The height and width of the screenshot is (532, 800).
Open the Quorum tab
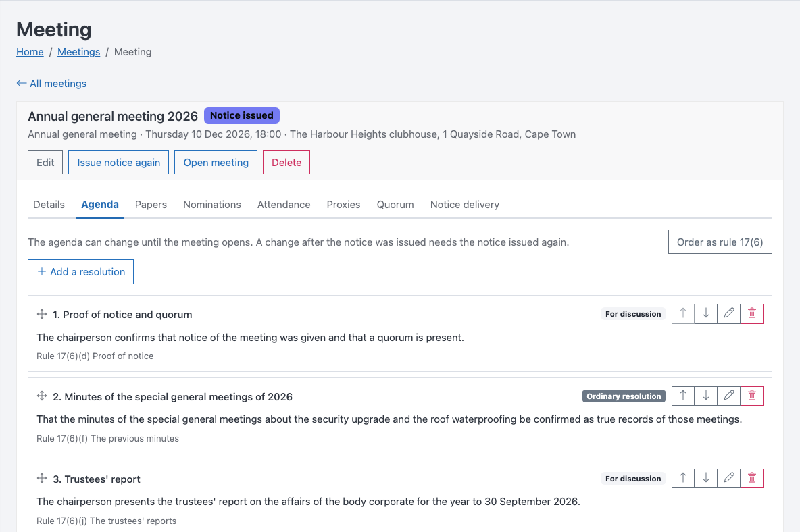(395, 205)
